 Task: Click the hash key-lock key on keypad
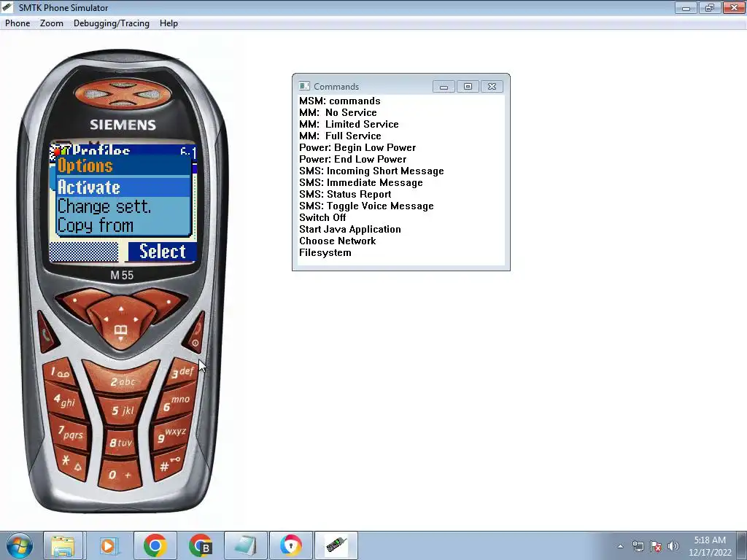tap(169, 464)
